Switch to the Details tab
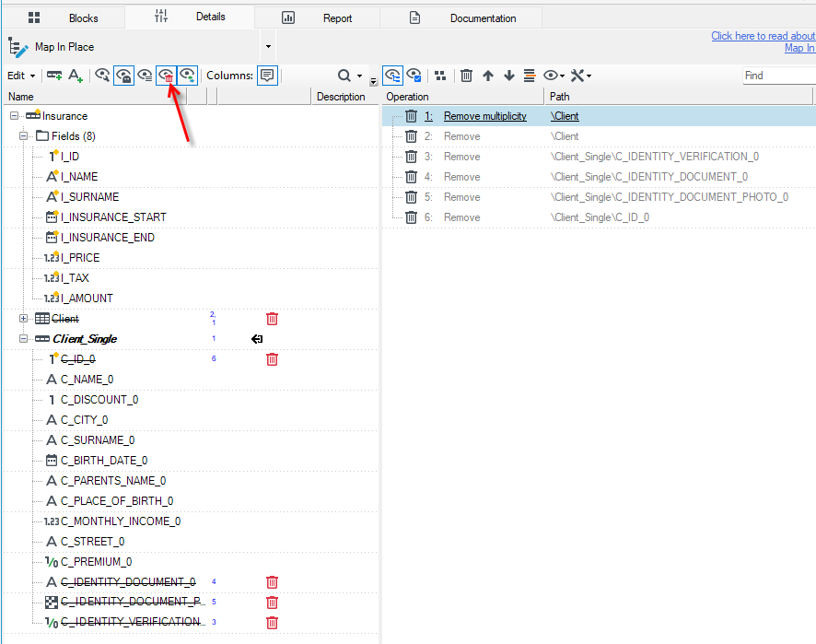 point(190,18)
